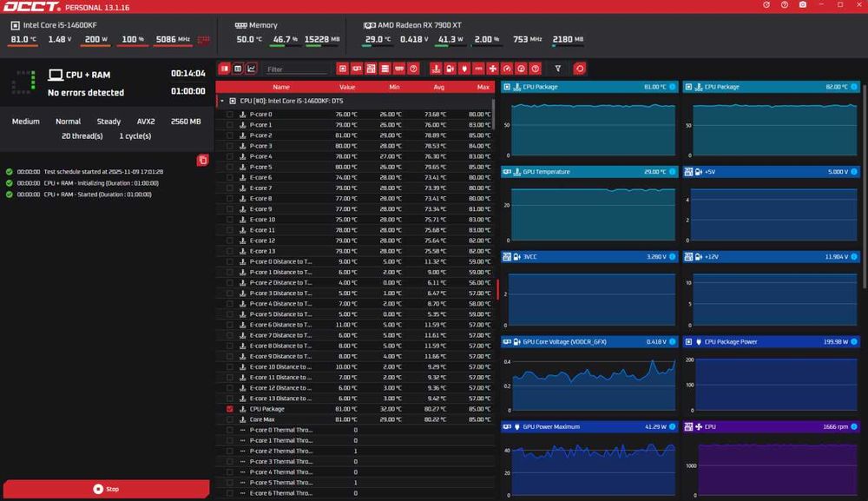This screenshot has height=501, width=868.
Task: Sort by the Max column header
Action: 483,88
